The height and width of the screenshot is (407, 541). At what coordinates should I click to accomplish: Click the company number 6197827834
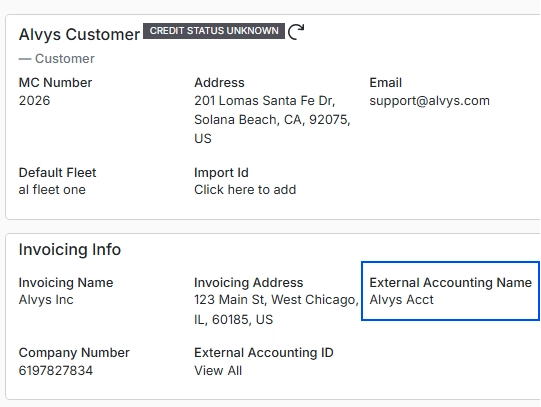coord(56,371)
